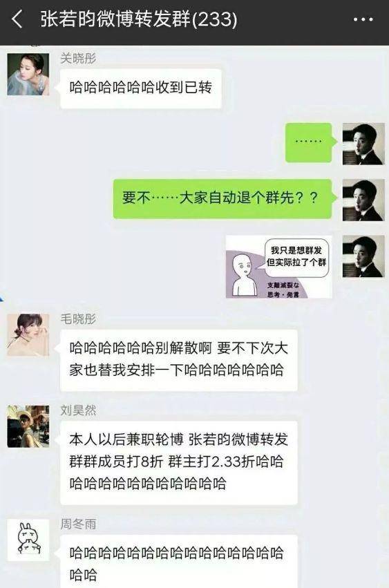Select 周冬雨's 哈哈哈 message bubble

pyautogui.click(x=177, y=561)
